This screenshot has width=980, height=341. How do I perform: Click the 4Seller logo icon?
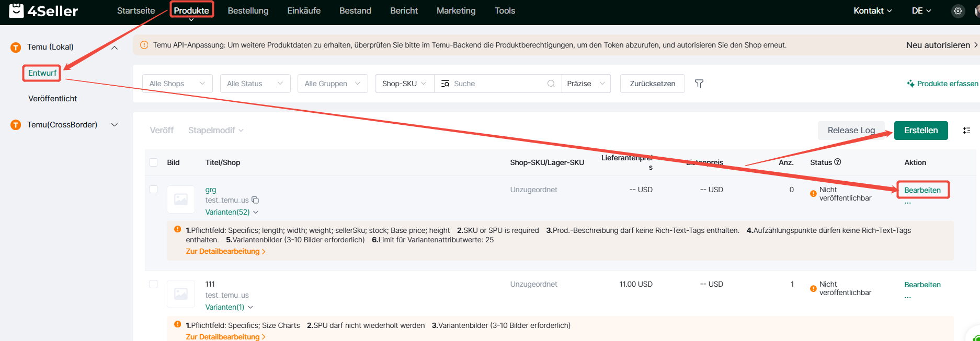click(16, 10)
